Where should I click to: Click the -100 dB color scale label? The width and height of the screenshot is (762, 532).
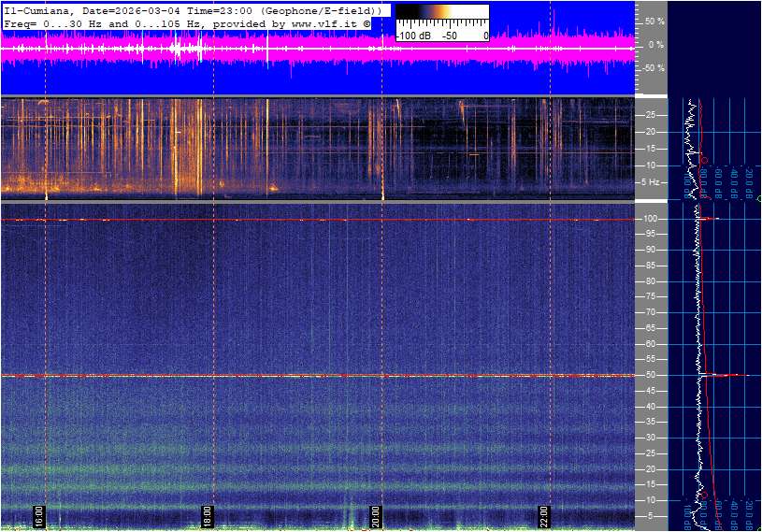[412, 36]
